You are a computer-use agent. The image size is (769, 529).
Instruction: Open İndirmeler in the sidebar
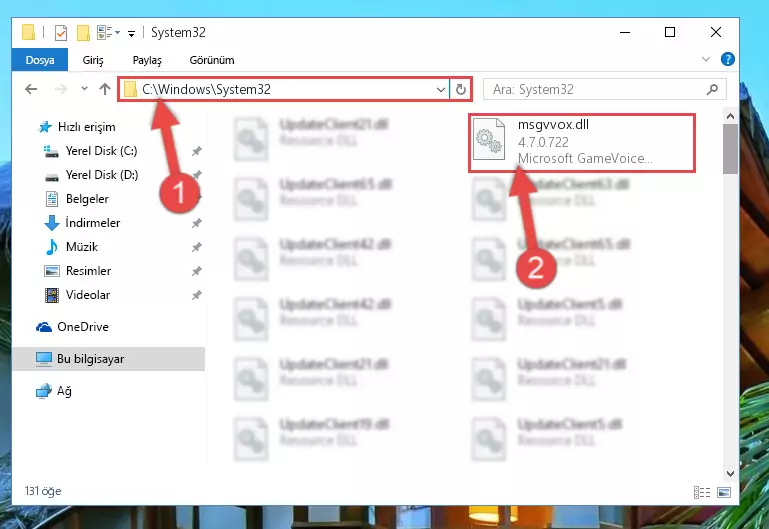pyautogui.click(x=82, y=223)
